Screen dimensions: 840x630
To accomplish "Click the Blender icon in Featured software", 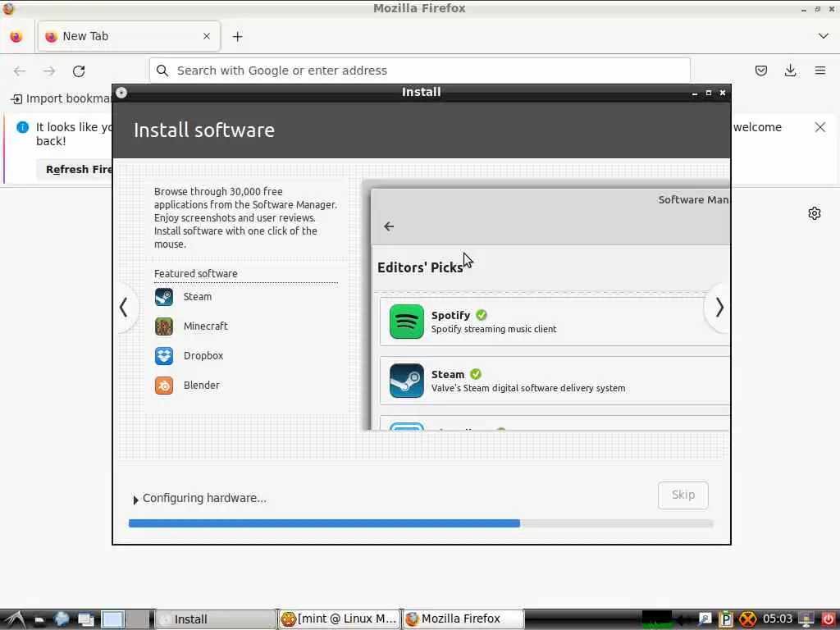I will click(164, 386).
